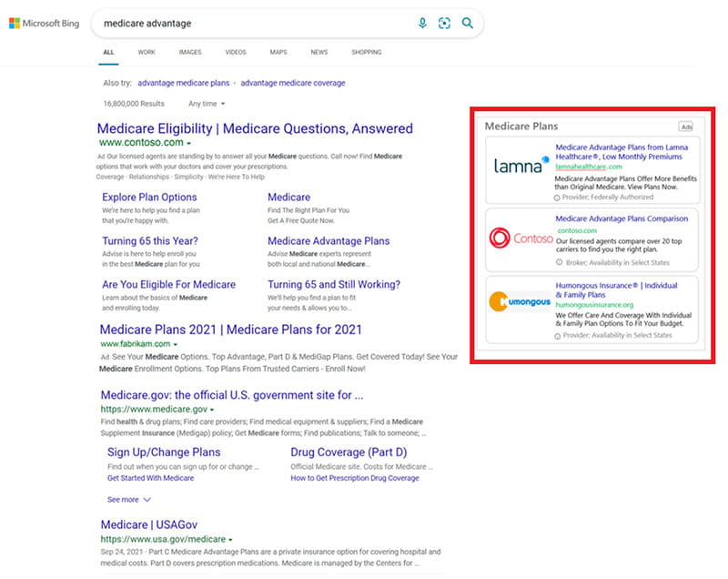Image resolution: width=728 pixels, height=579 pixels.
Task: Open the NEWS tab
Action: pos(318,53)
